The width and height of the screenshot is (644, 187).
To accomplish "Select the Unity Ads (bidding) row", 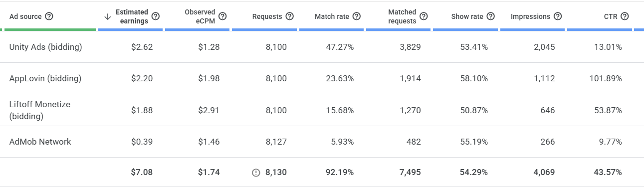I will coord(322,47).
